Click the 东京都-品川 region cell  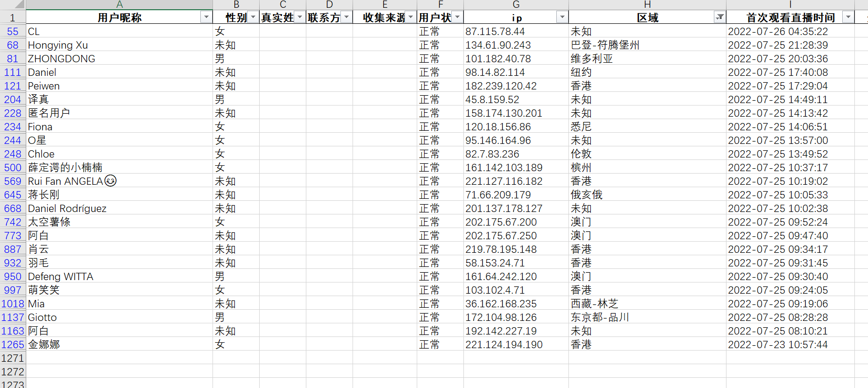(x=647, y=317)
